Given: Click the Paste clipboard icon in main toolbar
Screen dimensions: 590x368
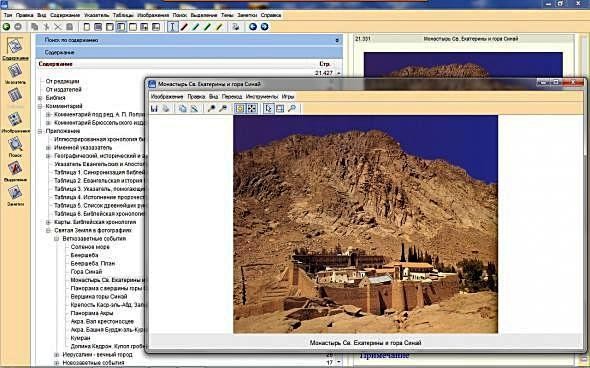Looking at the screenshot, I should pyautogui.click(x=69, y=27).
